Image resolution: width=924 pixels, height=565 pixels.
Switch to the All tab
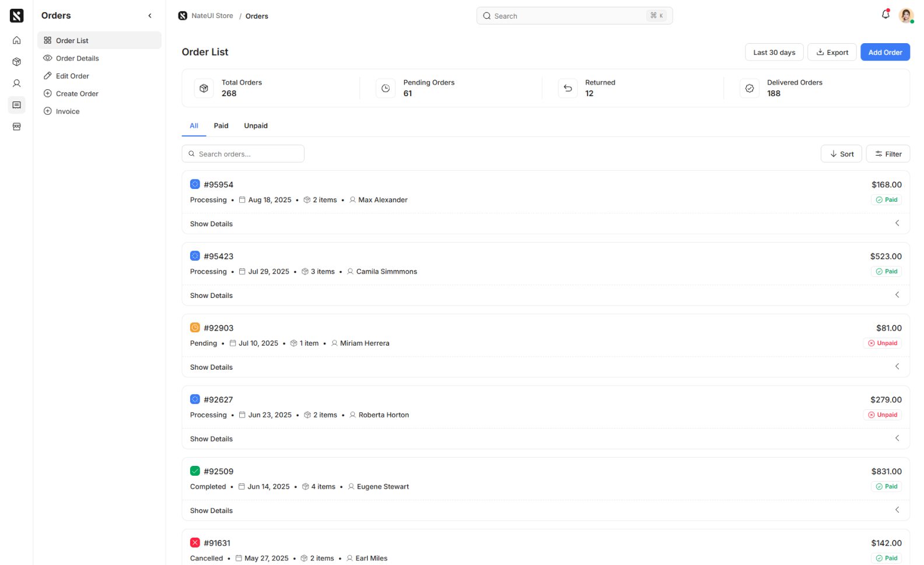(194, 126)
